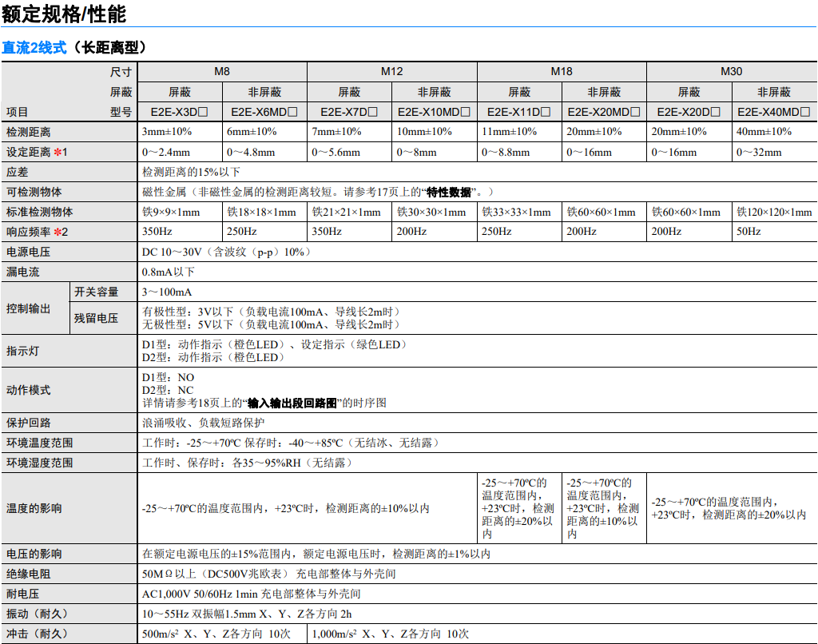Click the 残留电压 sub-row label
This screenshot has width=818, height=644.
tap(97, 318)
